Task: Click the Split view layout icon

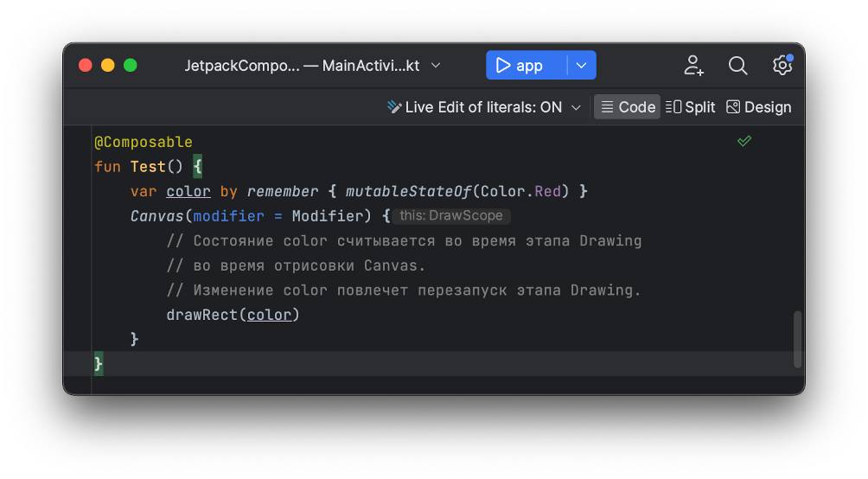Action: click(x=673, y=107)
